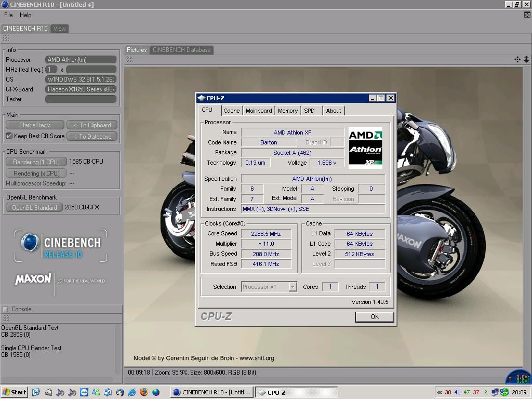Click the GFX-Board field showing Radeon X1650

point(81,89)
